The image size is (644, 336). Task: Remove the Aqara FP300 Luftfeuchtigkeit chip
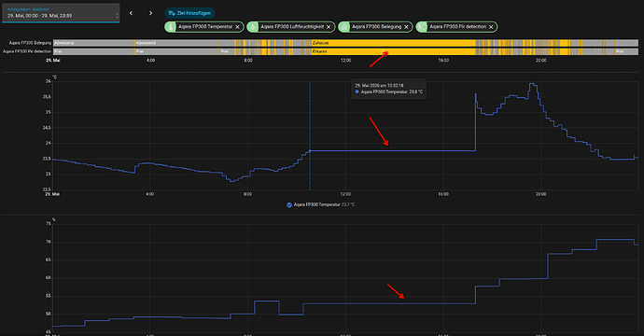[329, 27]
